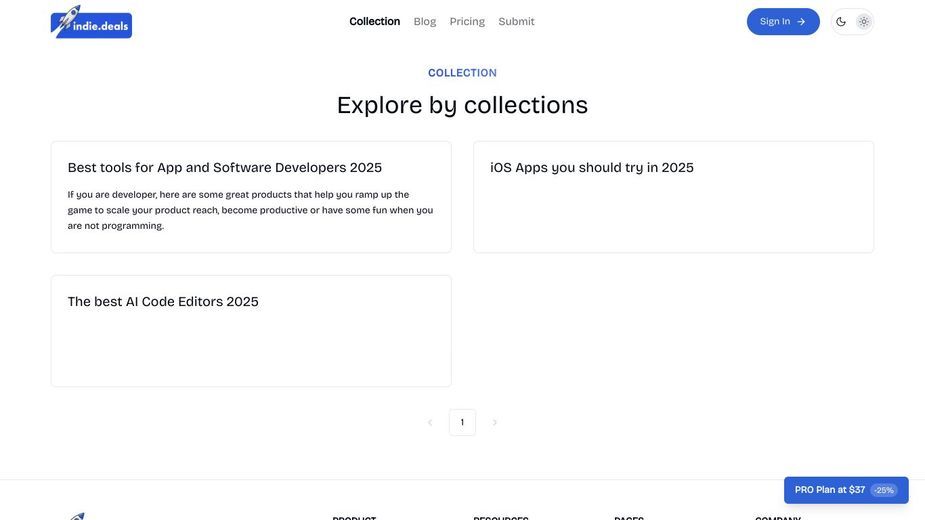The height and width of the screenshot is (520, 925).
Task: Switch to dark mode moon icon
Action: pos(841,22)
